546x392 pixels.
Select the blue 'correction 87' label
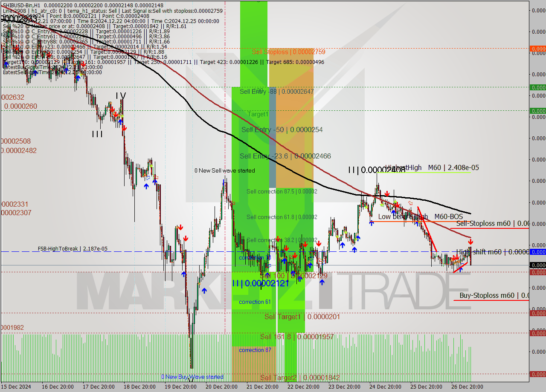point(255,350)
